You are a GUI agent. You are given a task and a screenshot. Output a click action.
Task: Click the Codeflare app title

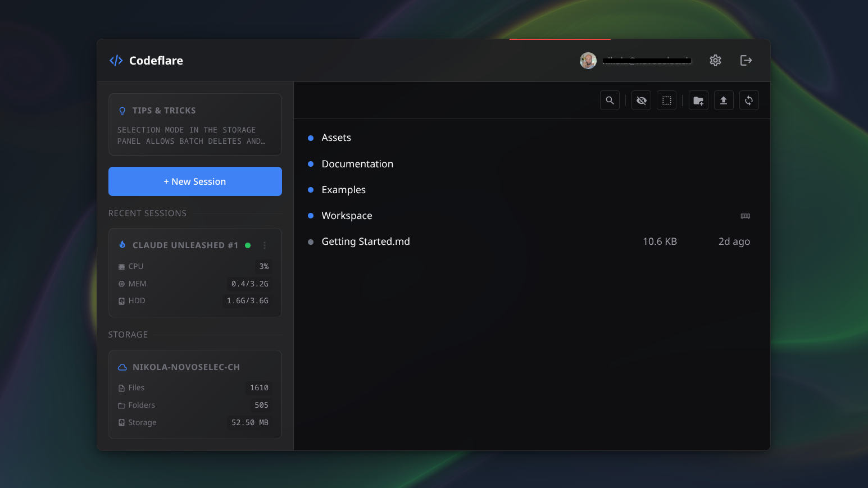[156, 61]
